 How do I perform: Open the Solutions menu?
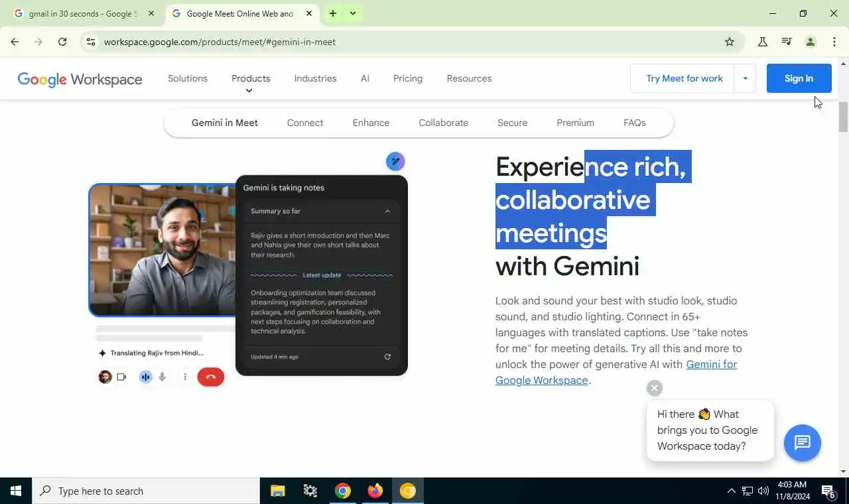click(x=188, y=78)
